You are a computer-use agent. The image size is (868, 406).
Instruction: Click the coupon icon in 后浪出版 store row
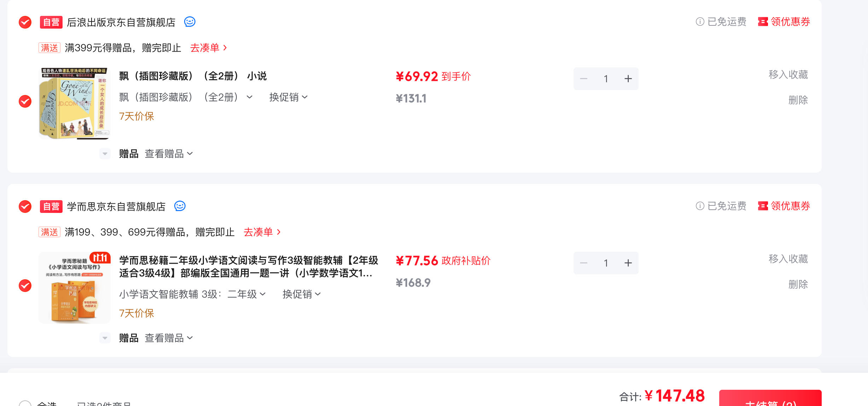763,22
